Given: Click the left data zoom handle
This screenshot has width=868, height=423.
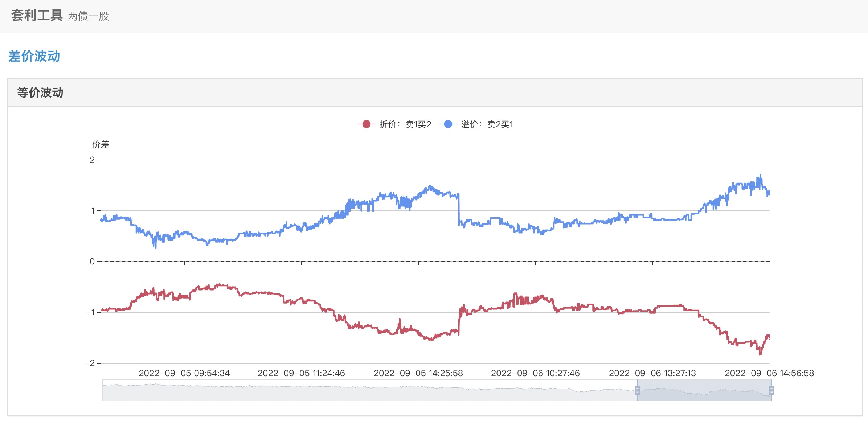Looking at the screenshot, I should click(637, 390).
